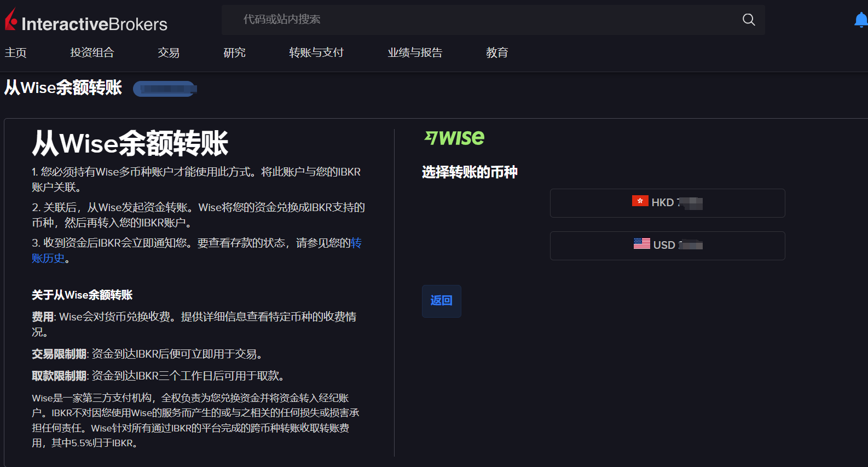Click the search magnifier icon

pyautogui.click(x=749, y=20)
